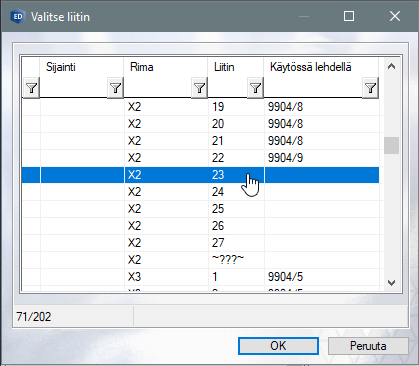The width and height of the screenshot is (419, 366).
Task: Close the Valitse liitin dialog
Action: tap(395, 16)
